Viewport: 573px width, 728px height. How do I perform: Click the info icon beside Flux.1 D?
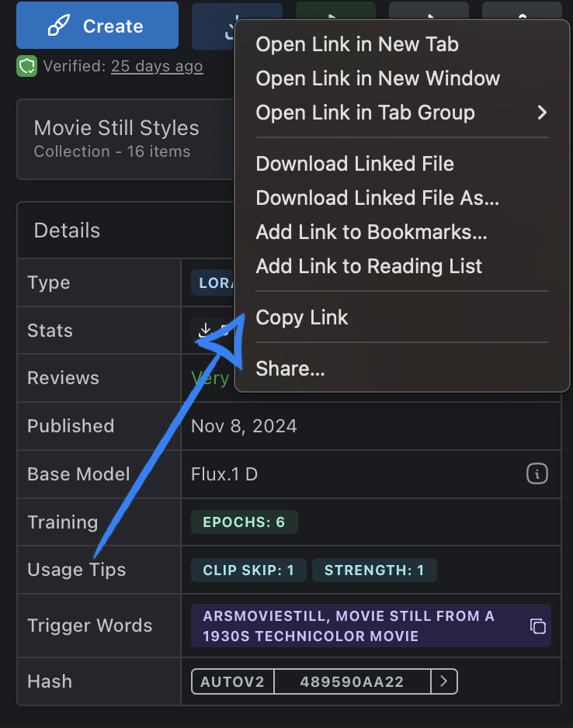(537, 473)
